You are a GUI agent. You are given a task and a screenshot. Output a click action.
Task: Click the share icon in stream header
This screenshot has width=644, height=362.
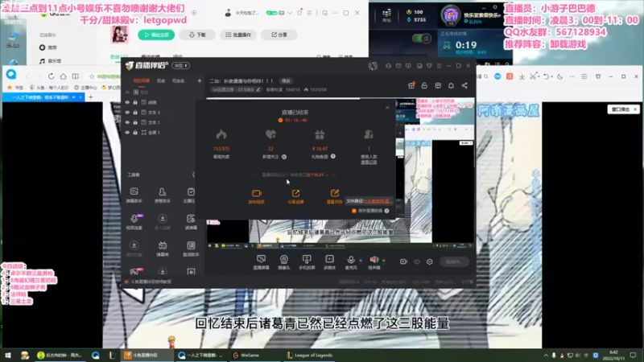464,85
